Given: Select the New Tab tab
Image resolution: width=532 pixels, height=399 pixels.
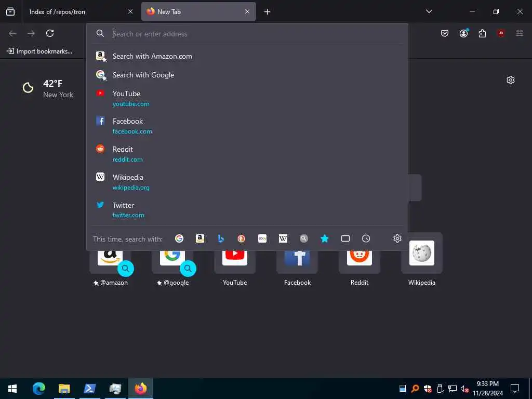Looking at the screenshot, I should coord(198,11).
